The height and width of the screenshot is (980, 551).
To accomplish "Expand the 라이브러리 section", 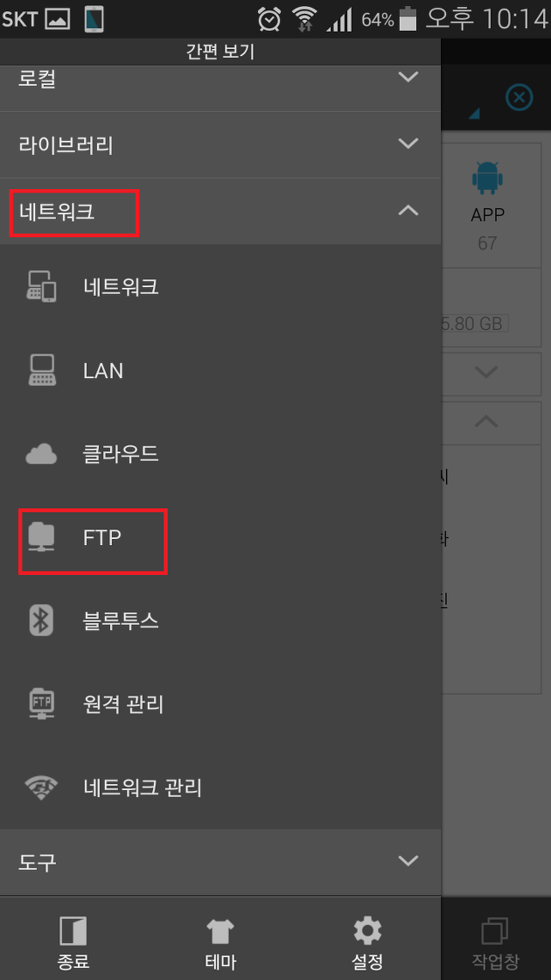I will (220, 145).
